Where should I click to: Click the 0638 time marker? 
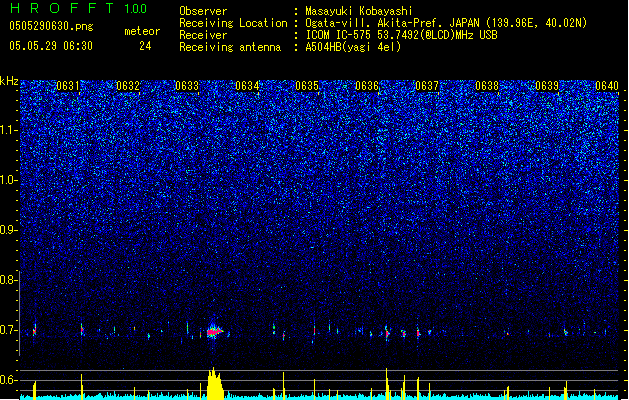(487, 86)
